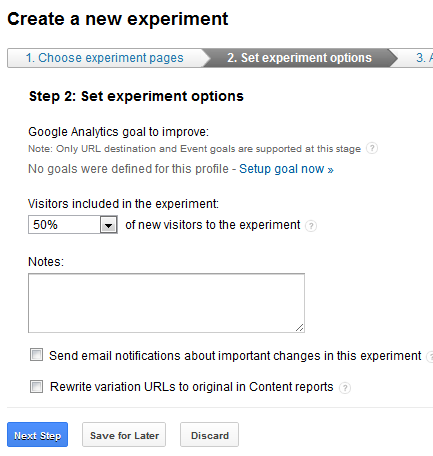
Task: Open help icon beside supported goals note
Action: point(372,148)
